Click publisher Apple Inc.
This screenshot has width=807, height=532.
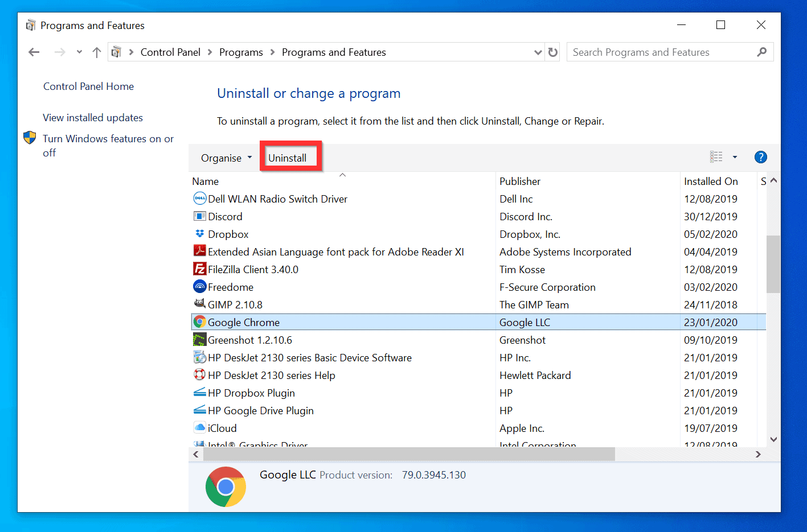(x=522, y=428)
